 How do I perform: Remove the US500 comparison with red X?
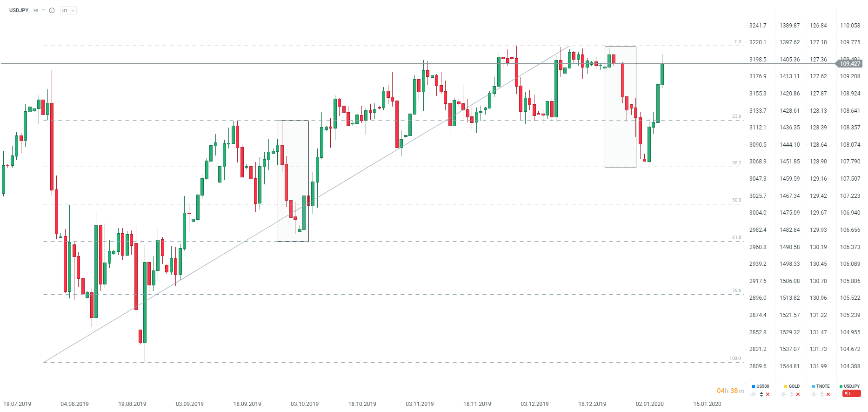tap(768, 394)
